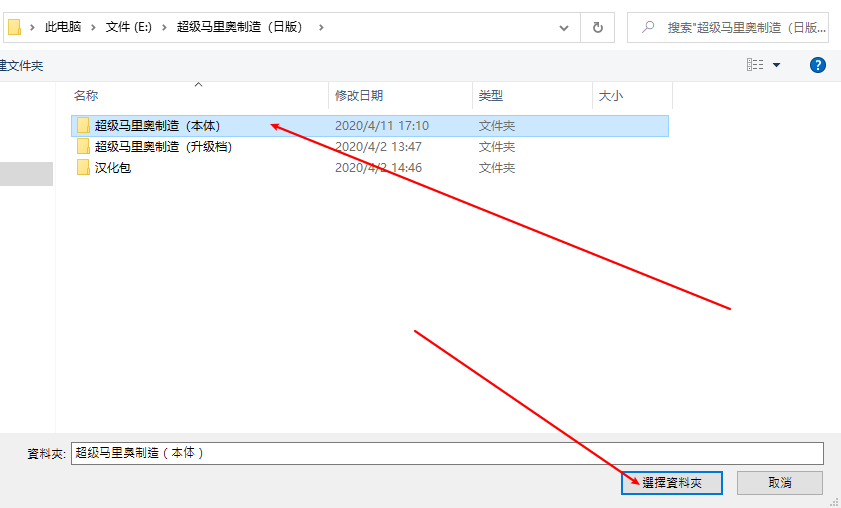
Task: Select folder 超级马里奥制造（本体）
Action: pyautogui.click(x=370, y=126)
